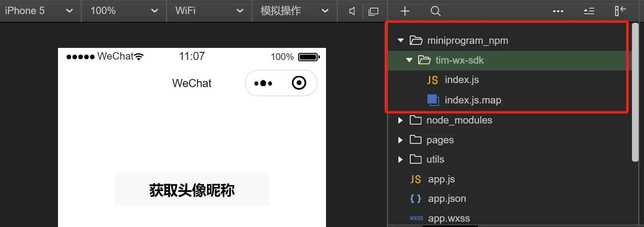644x227 pixels.
Task: Click the mini program close circle icon
Action: tap(299, 83)
